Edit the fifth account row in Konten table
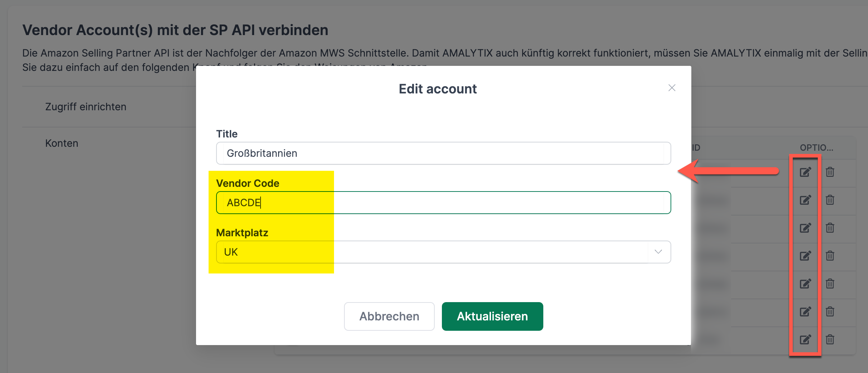 pos(805,284)
